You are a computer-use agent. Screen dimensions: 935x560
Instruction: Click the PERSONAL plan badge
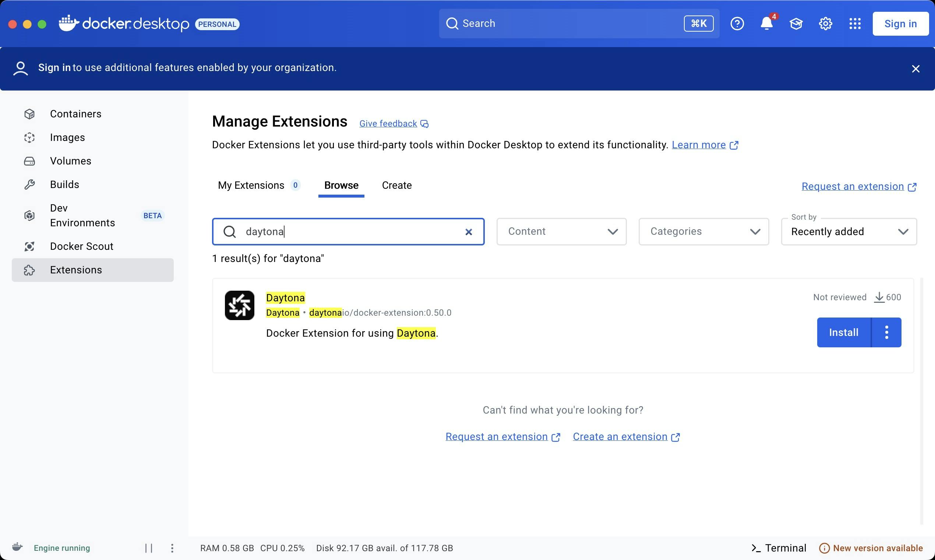click(217, 24)
